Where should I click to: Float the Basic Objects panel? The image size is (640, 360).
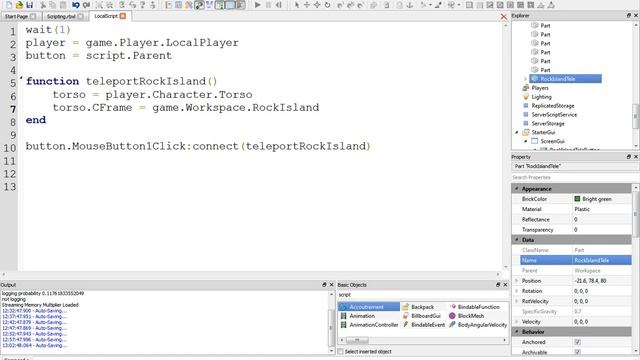tap(498, 284)
